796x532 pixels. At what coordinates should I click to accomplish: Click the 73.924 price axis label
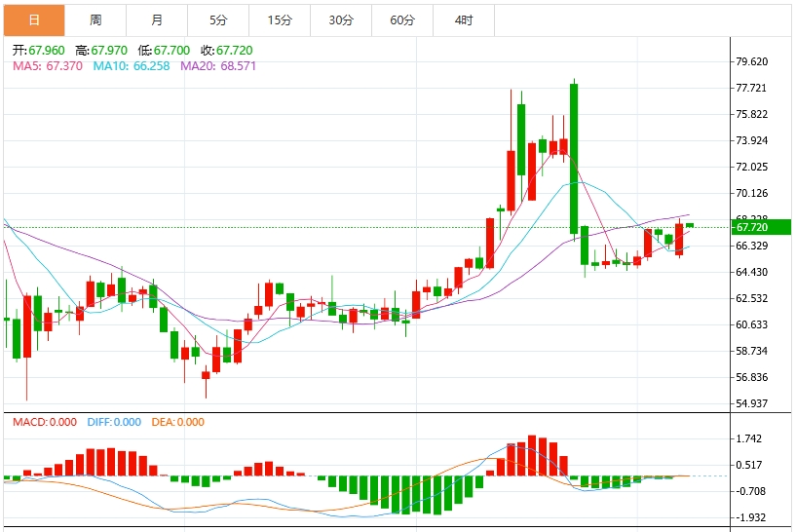click(x=752, y=140)
